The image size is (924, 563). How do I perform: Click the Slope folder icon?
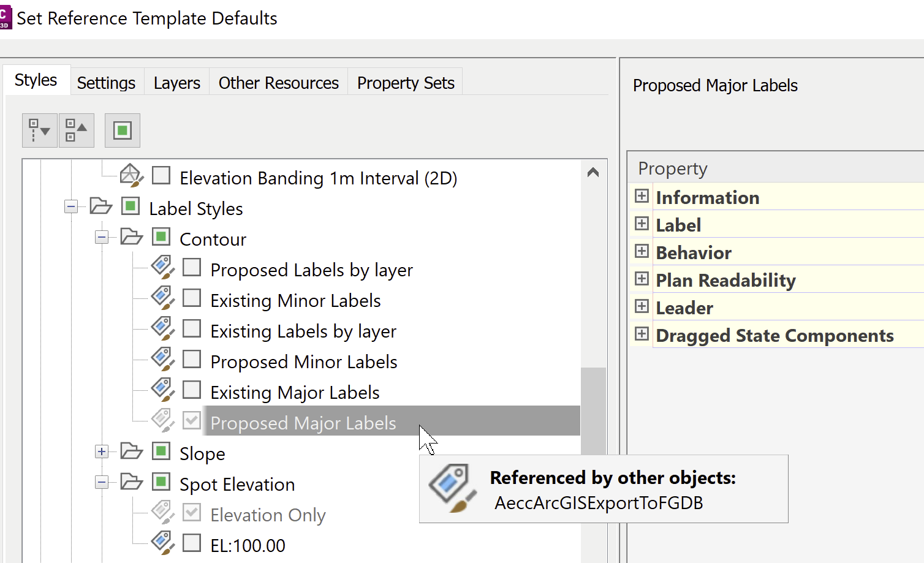tap(132, 452)
